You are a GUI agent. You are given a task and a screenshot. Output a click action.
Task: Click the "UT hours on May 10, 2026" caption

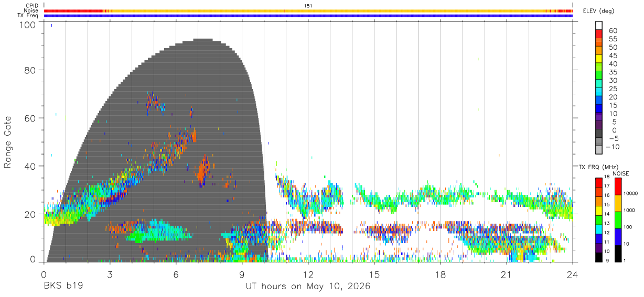pos(308,287)
